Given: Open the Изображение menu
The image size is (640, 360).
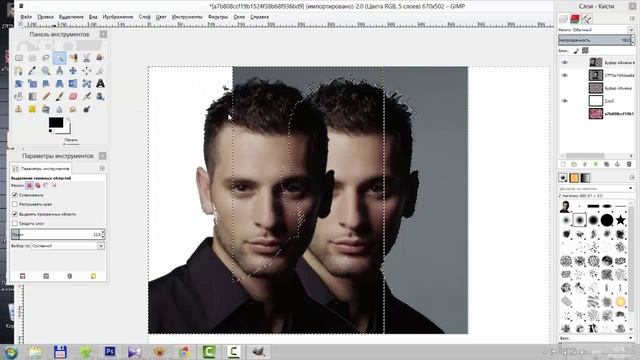Looking at the screenshot, I should pos(118,17).
